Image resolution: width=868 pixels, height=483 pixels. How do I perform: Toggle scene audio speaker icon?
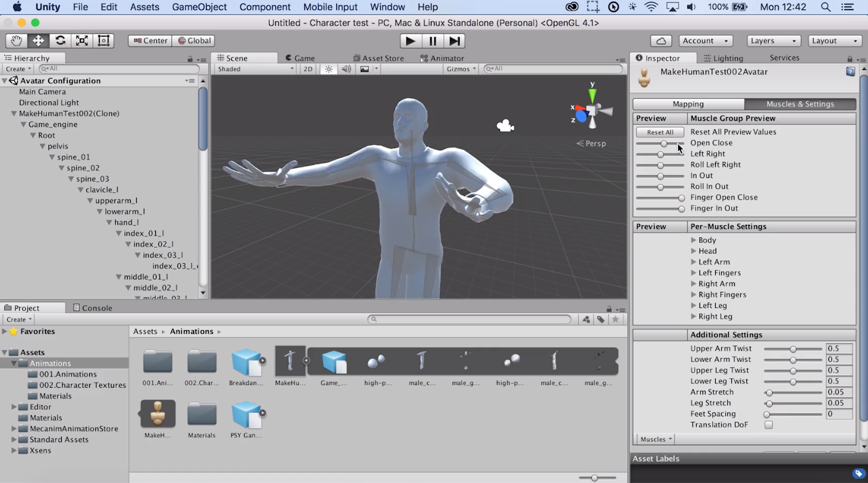click(x=346, y=69)
